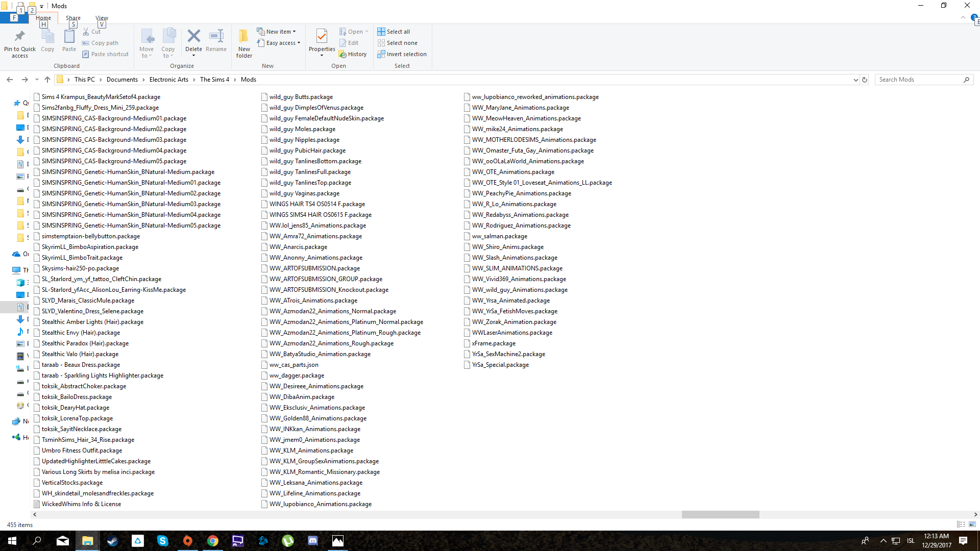Click the Windows Start button
This screenshot has width=980, height=551.
tap(12, 541)
